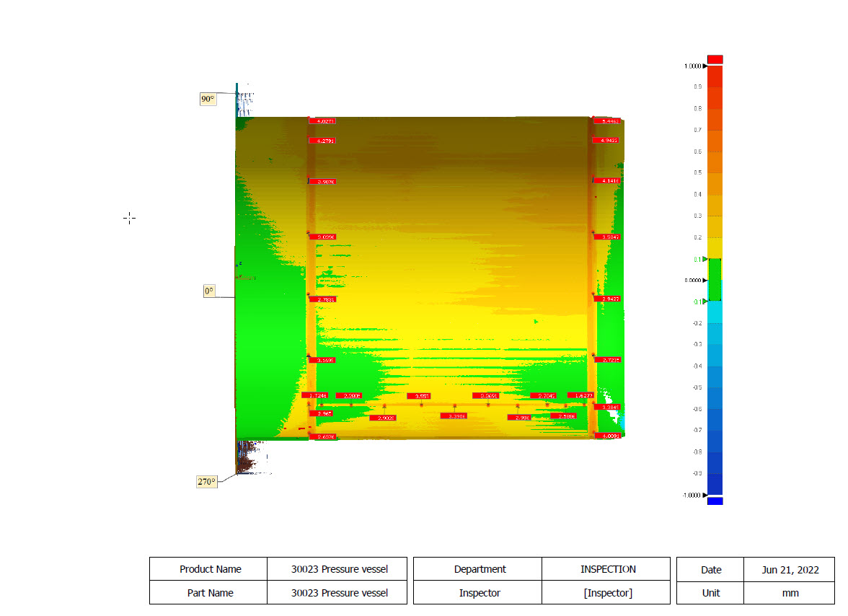Click the [Inspector] placeholder field
848x616 pixels.
coord(606,593)
